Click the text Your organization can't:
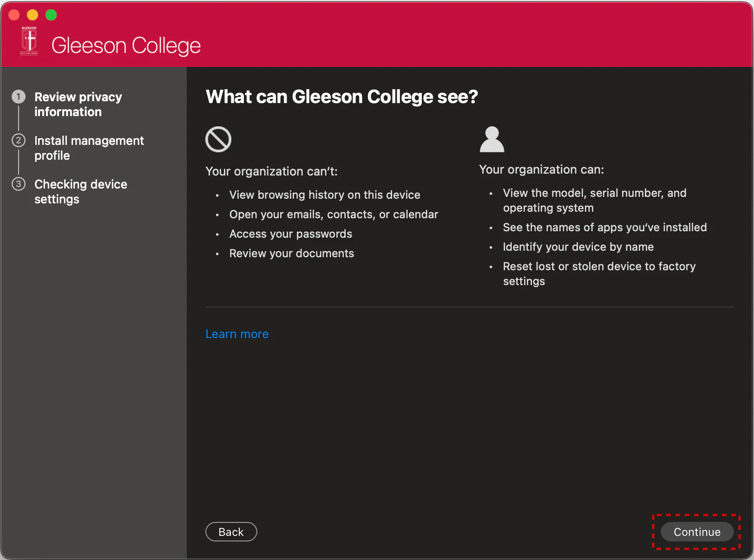 [271, 171]
